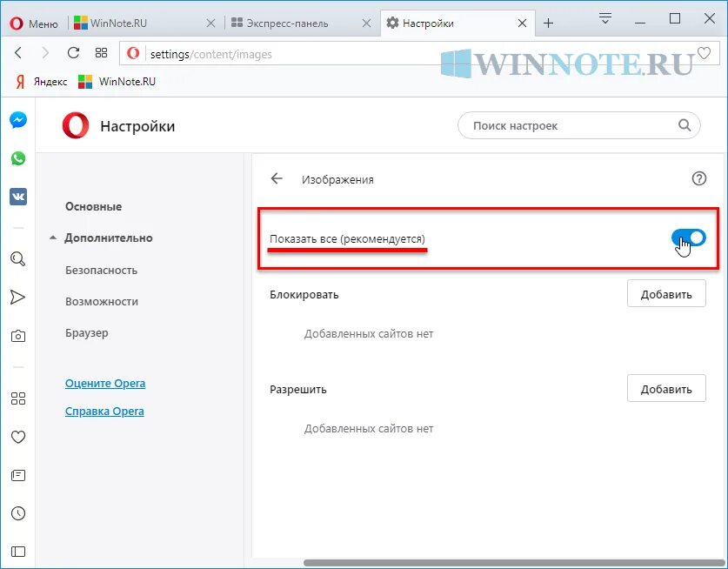
Task: Go back from Изображения with arrow
Action: pyautogui.click(x=277, y=178)
